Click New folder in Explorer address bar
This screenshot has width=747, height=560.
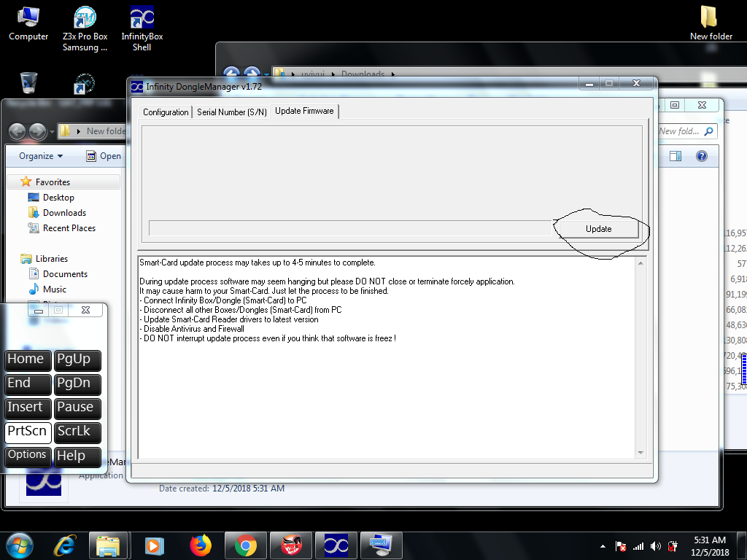click(x=106, y=131)
